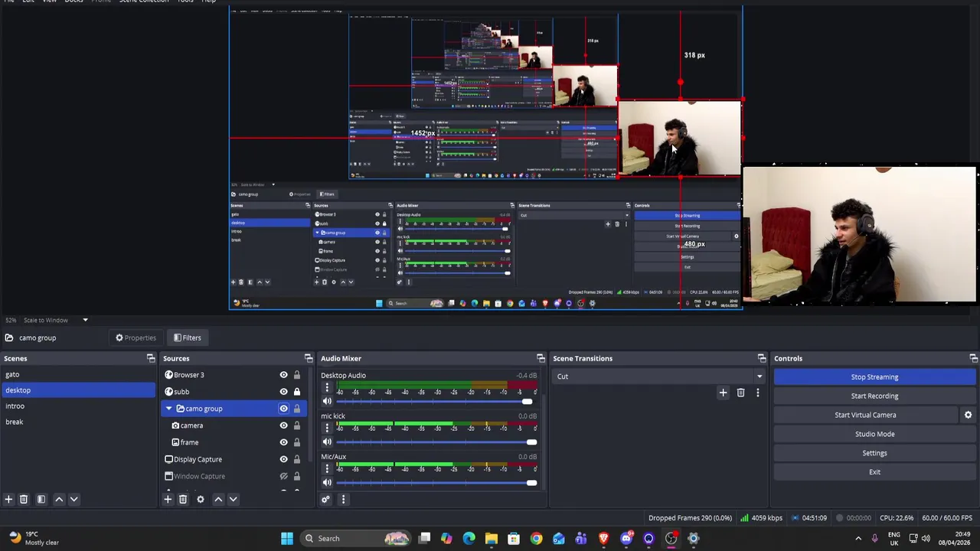Open Audio Mixer menu dots at bottom
980x551 pixels.
[343, 499]
